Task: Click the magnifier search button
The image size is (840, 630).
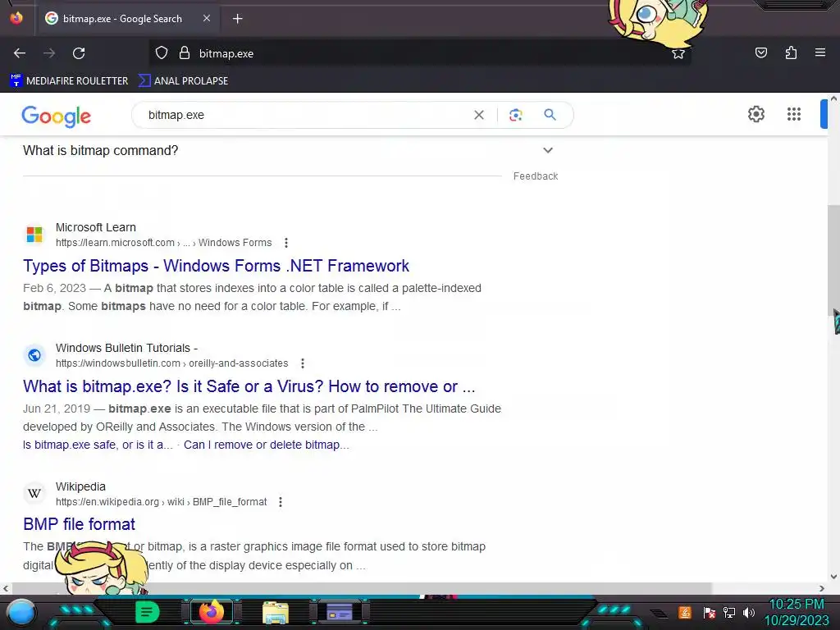Action: pyautogui.click(x=550, y=115)
